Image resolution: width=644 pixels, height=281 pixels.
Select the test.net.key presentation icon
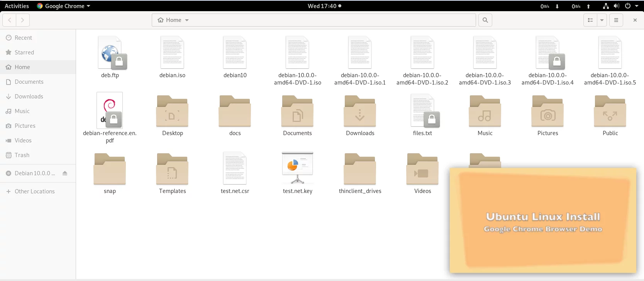297,168
